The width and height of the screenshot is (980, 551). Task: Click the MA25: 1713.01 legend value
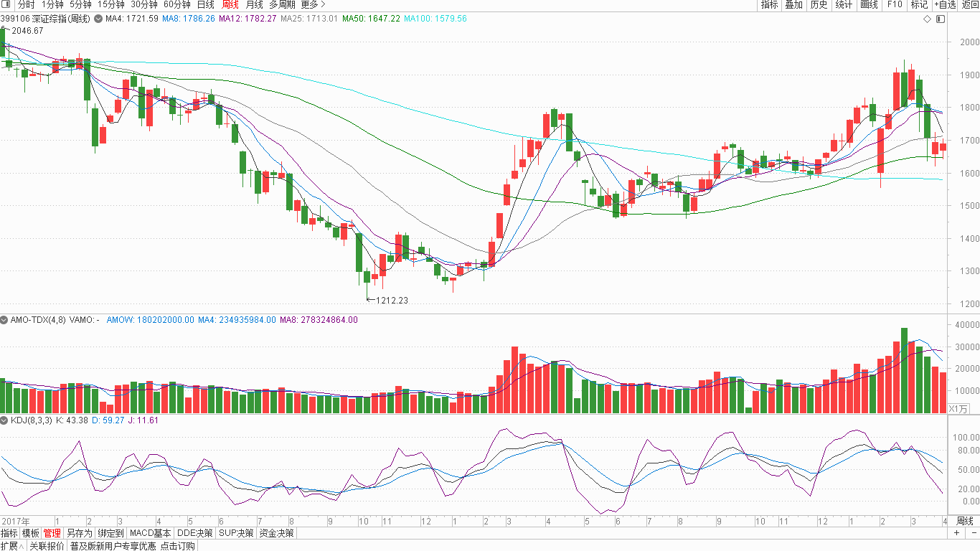pyautogui.click(x=308, y=19)
